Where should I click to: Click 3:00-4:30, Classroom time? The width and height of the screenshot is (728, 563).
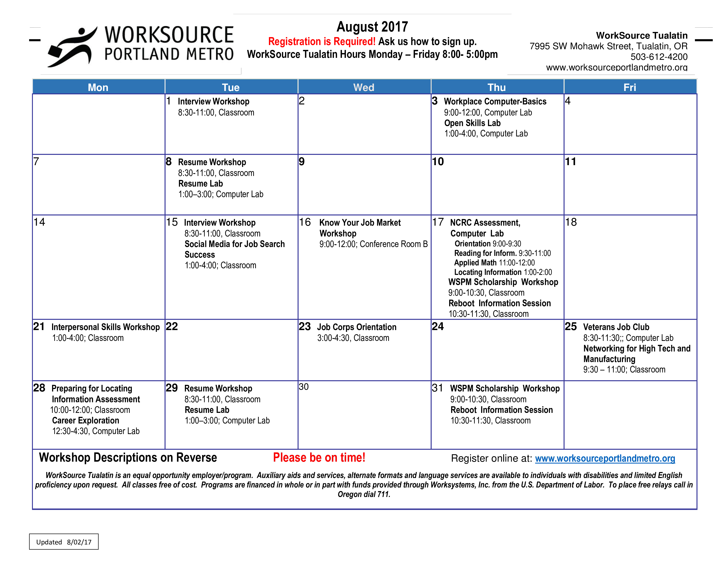point(353,338)
